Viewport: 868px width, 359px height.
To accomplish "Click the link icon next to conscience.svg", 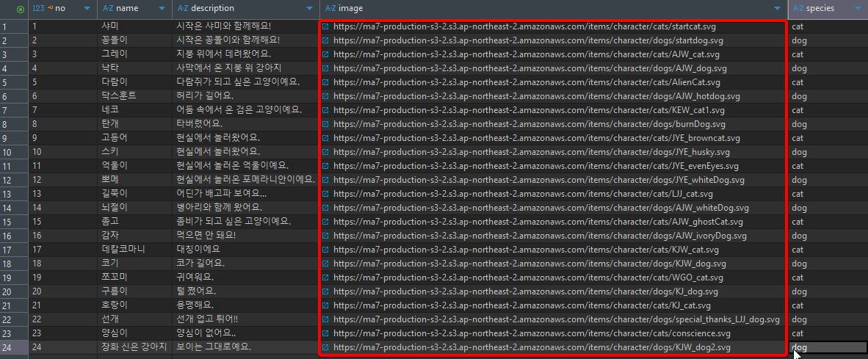I will (x=325, y=333).
